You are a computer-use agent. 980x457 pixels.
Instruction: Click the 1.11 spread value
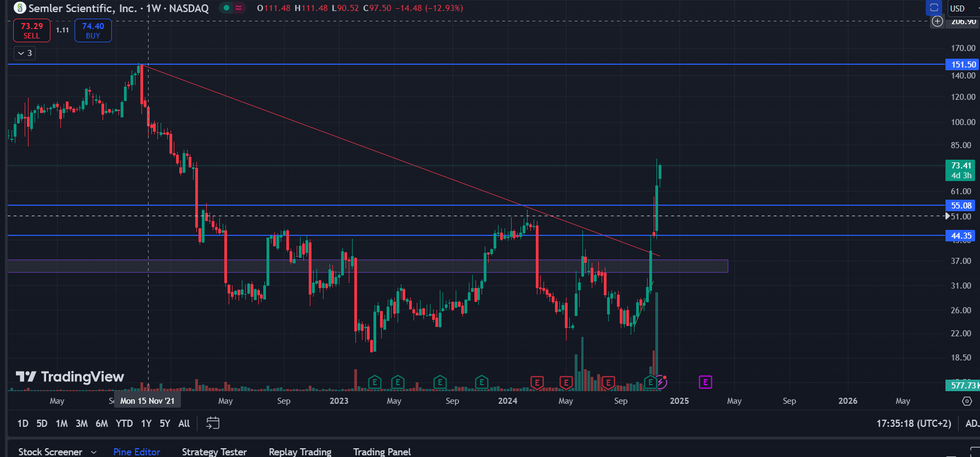coord(63,30)
